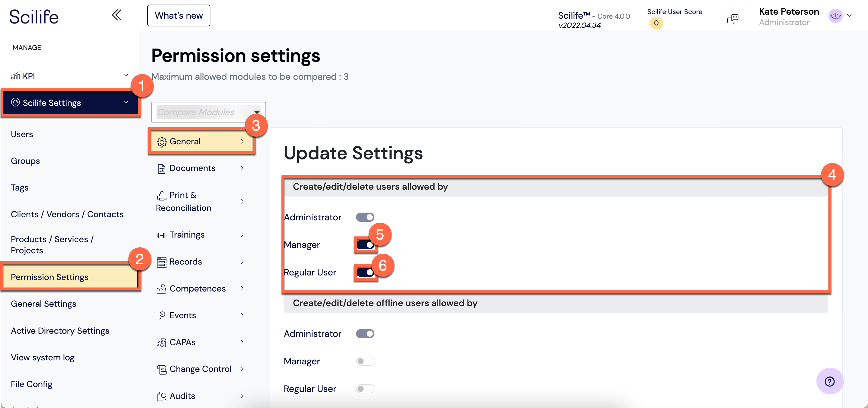The height and width of the screenshot is (408, 868).
Task: Click the CAPAs puzzle icon
Action: (x=161, y=342)
